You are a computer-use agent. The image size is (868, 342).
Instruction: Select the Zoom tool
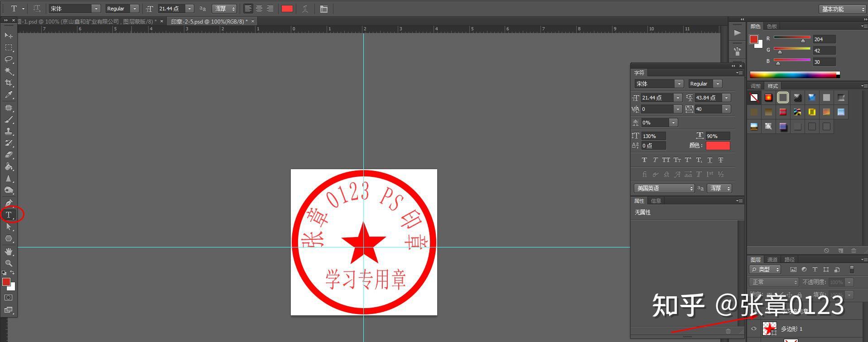(x=9, y=263)
